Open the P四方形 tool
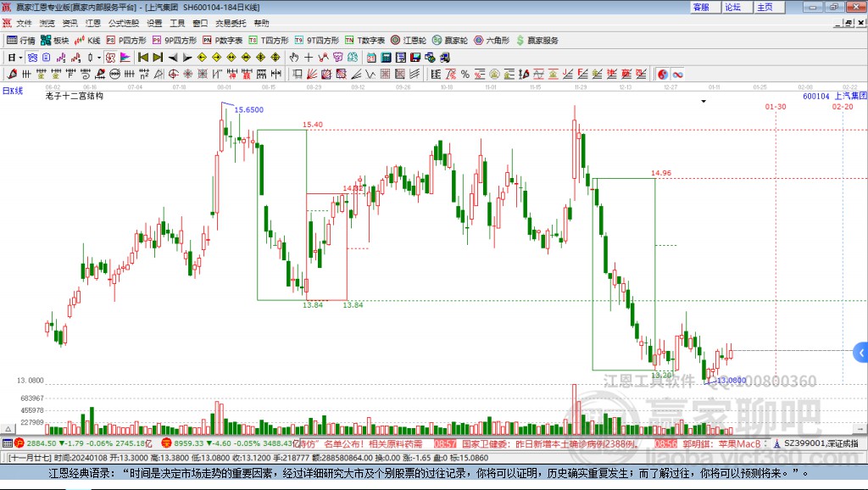The image size is (868, 490). coord(126,40)
